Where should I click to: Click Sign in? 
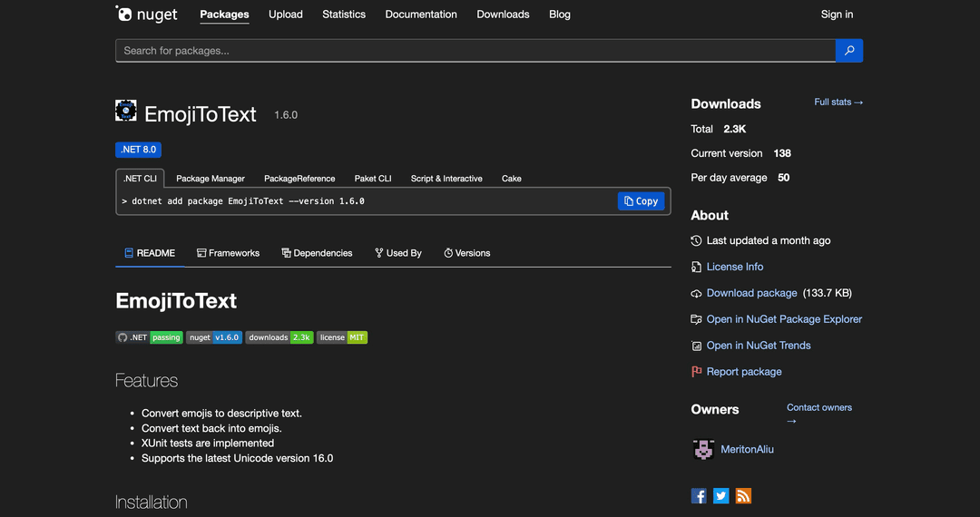[x=837, y=15]
